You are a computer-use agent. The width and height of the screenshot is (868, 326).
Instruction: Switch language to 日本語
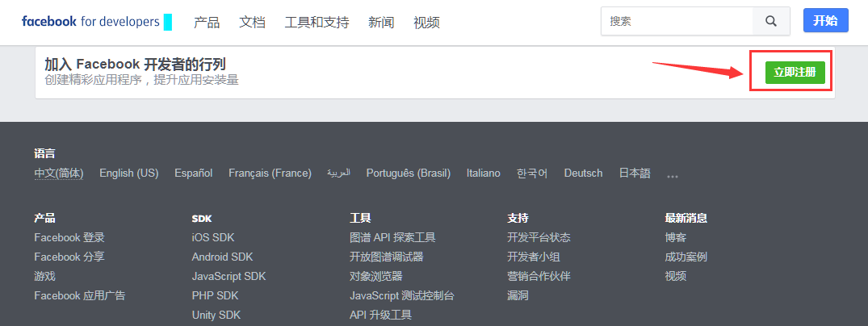tap(635, 173)
